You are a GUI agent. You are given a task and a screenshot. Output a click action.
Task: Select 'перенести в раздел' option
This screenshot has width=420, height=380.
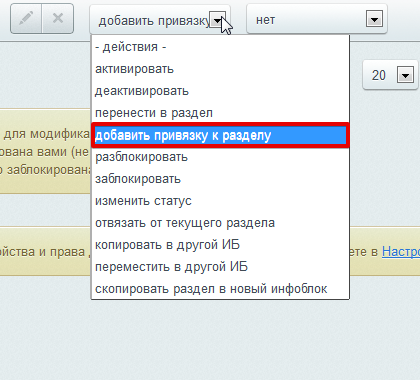[220, 113]
